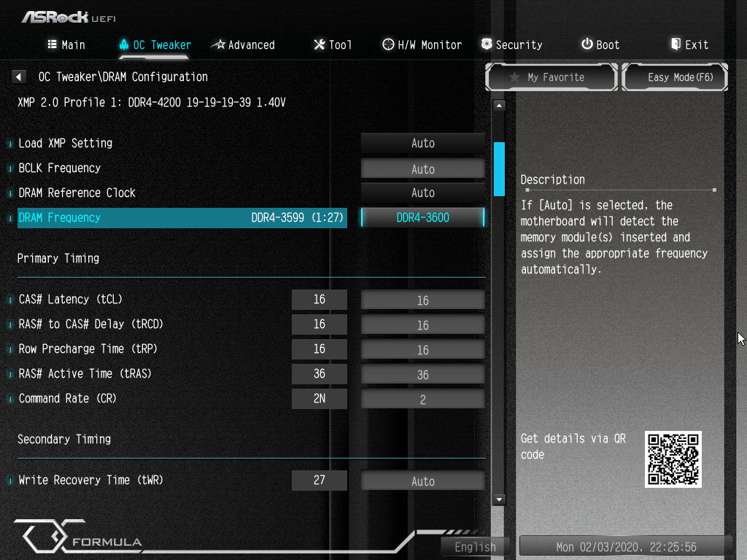Open the DRAM Reference Clock Auto dropdown

(422, 192)
